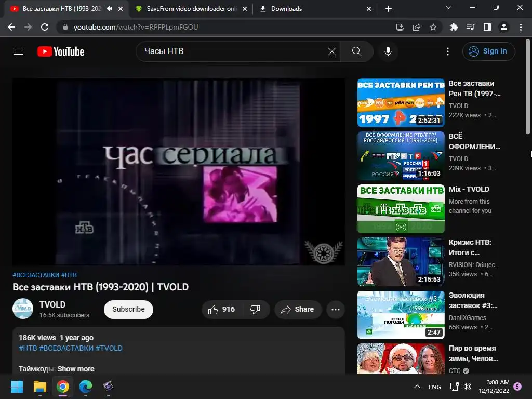Screen dimensions: 532x399
Task: Open network icon in system tray
Action: (454, 387)
